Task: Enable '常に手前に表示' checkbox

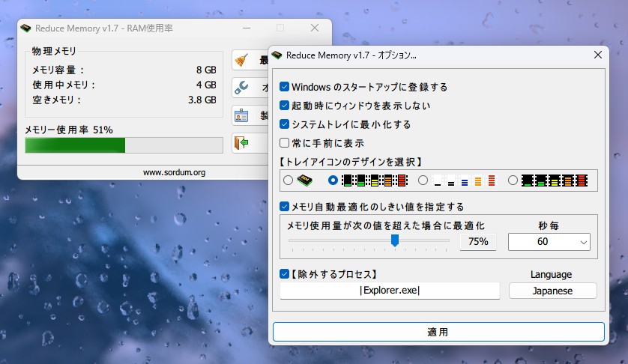Action: (284, 142)
